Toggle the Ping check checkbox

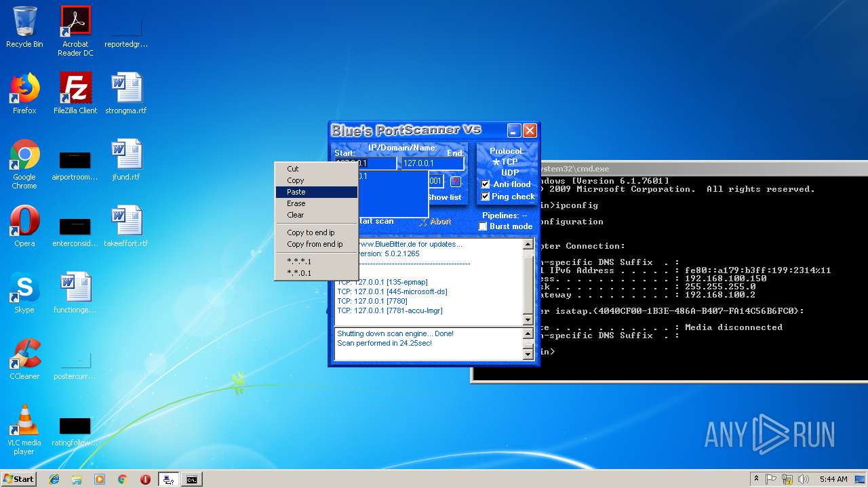coord(486,197)
